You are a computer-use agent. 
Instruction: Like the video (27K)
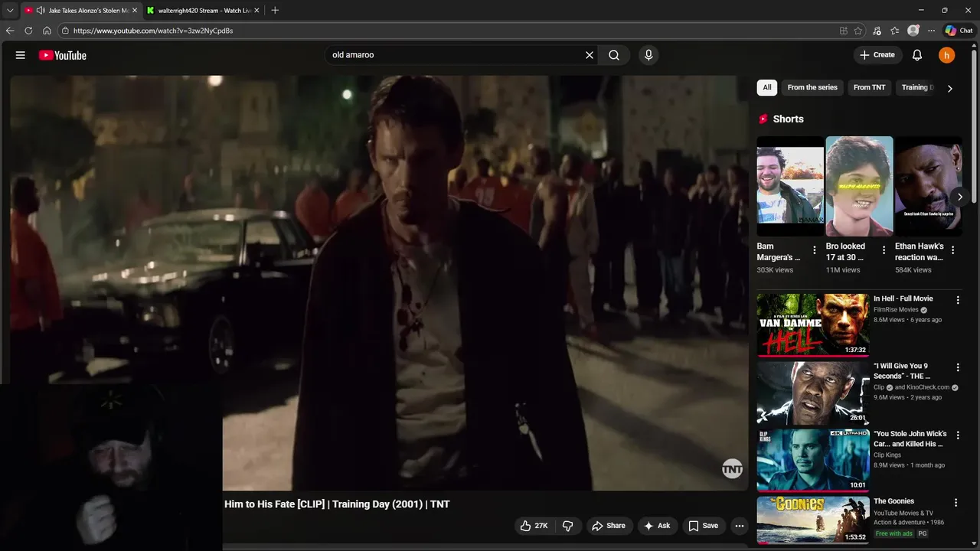pos(534,526)
